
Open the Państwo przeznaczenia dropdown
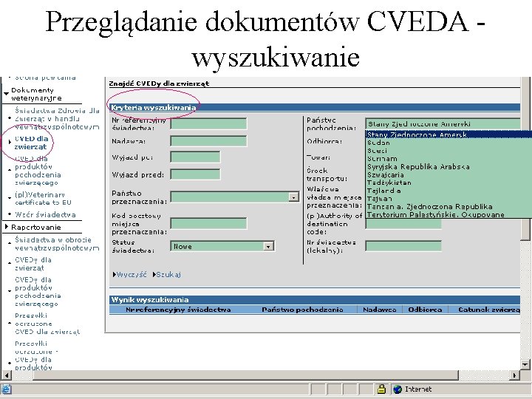point(293,197)
